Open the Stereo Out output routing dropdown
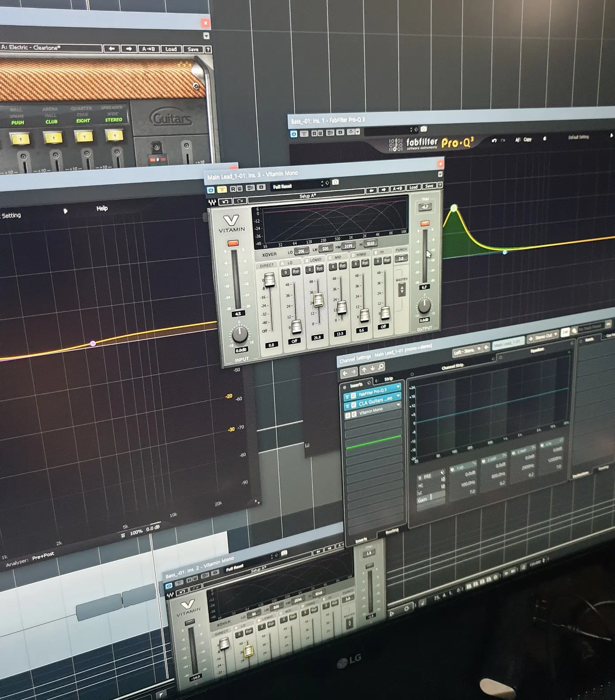The width and height of the screenshot is (615, 700). pyautogui.click(x=544, y=337)
